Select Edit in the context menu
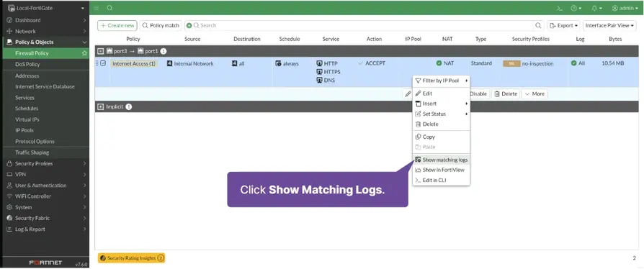Viewport: 644px width, 269px height. (441, 94)
